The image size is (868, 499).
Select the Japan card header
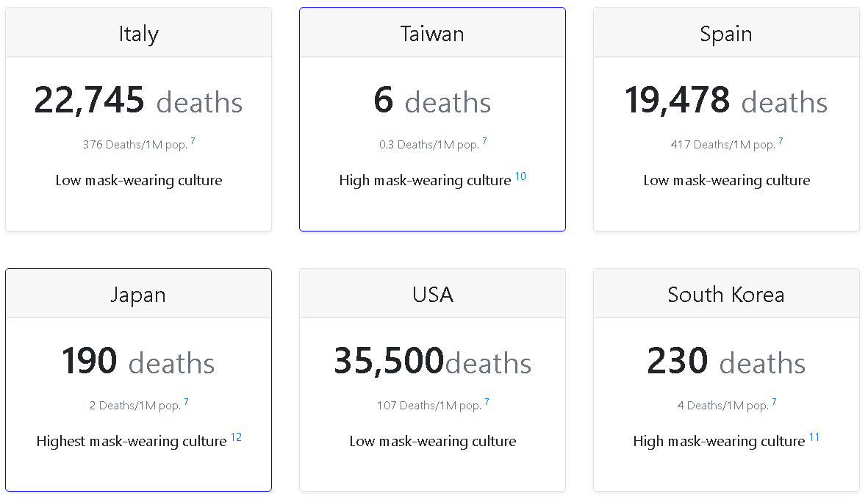tap(138, 295)
